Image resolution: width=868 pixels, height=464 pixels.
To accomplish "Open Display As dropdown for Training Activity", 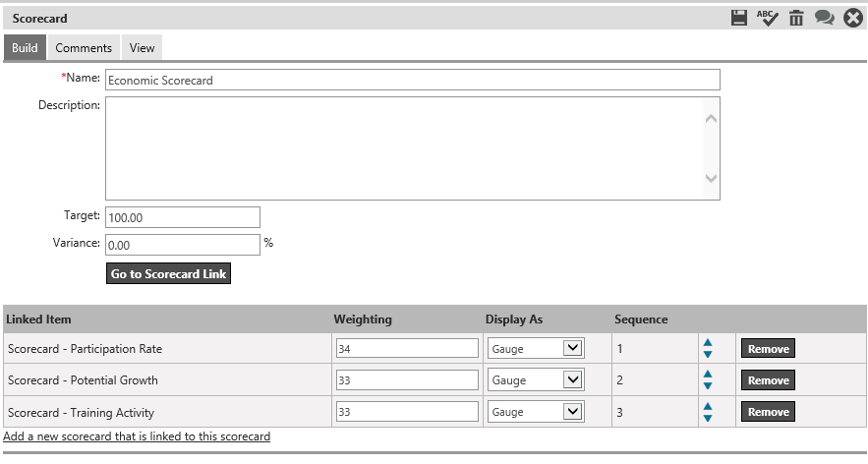I will 536,412.
